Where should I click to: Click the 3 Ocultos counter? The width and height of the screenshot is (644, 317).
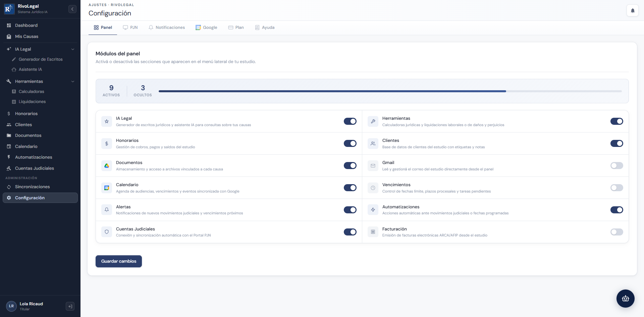[143, 91]
